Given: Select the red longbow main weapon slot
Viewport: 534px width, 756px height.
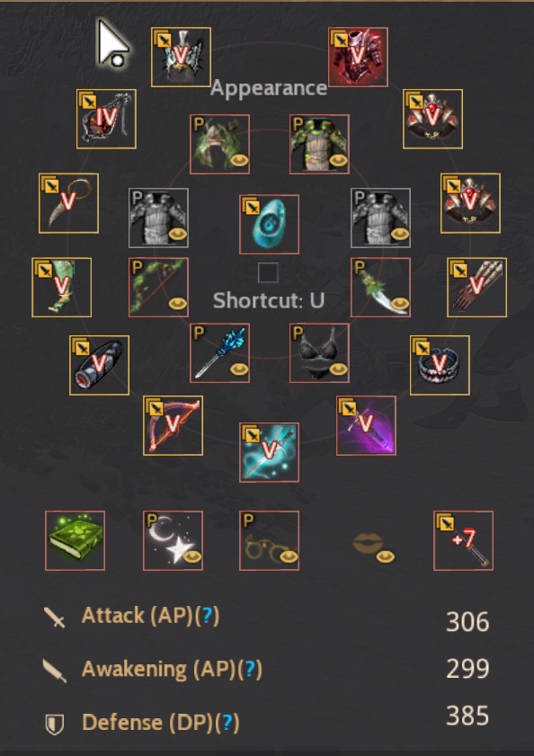Looking at the screenshot, I should pyautogui.click(x=173, y=425).
